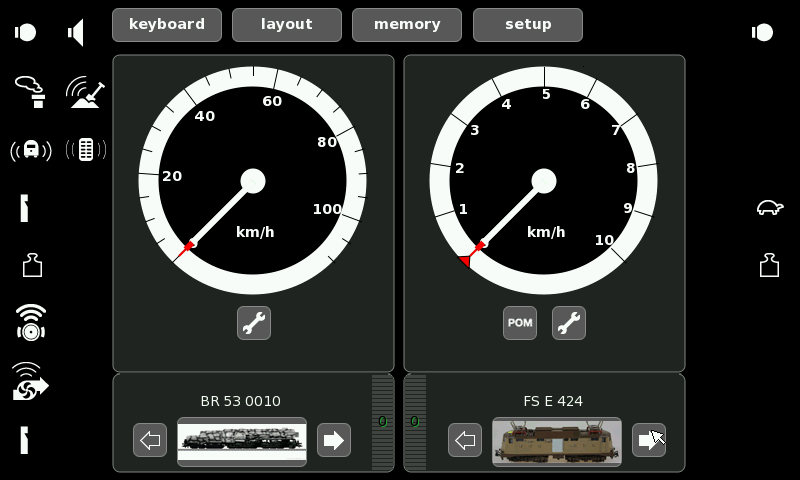Click FS E 424 speed bar indicator

tap(415, 422)
